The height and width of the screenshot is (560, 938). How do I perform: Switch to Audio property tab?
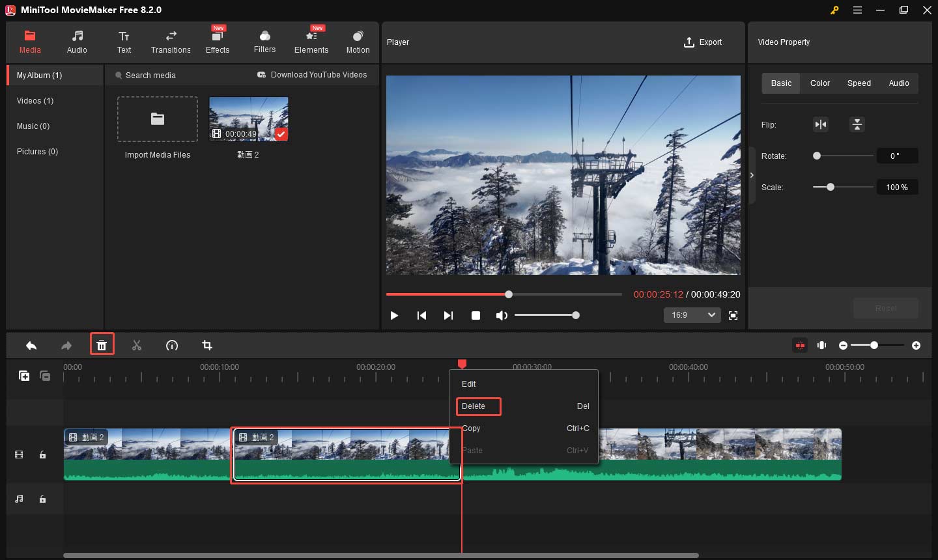(899, 83)
